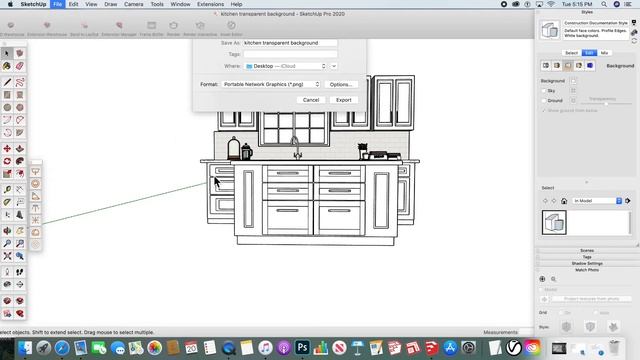Open the Camera menu
Viewport: 640px width, 360px height.
(x=133, y=4)
